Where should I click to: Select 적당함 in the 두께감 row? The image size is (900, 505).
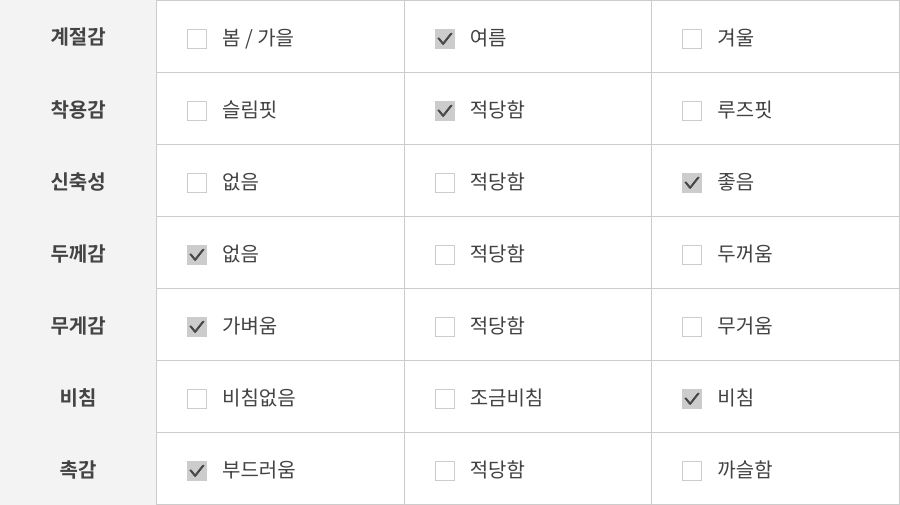pyautogui.click(x=445, y=255)
